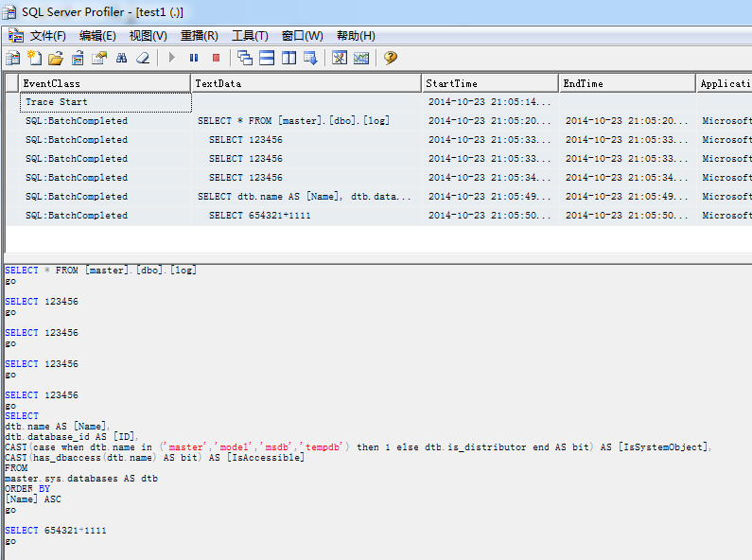Image resolution: width=752 pixels, height=560 pixels.
Task: Clear the trace window with the eraser icon
Action: [143, 58]
